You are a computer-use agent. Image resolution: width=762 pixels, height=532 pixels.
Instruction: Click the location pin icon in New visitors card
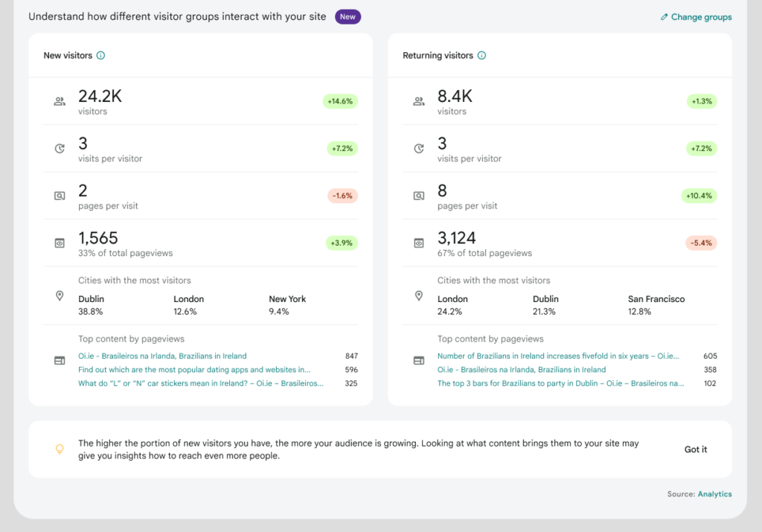(60, 295)
